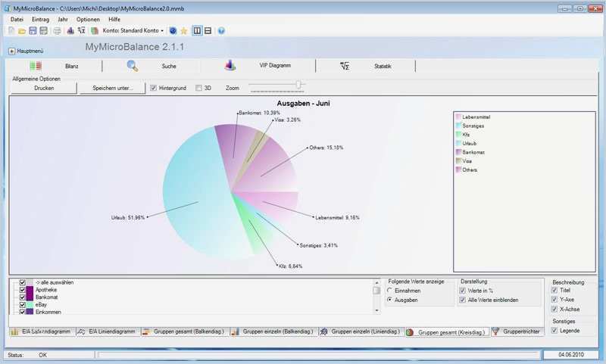Screen dimensions: 606x364
Task: Click the group list scroll down arrow
Action: click(x=376, y=310)
